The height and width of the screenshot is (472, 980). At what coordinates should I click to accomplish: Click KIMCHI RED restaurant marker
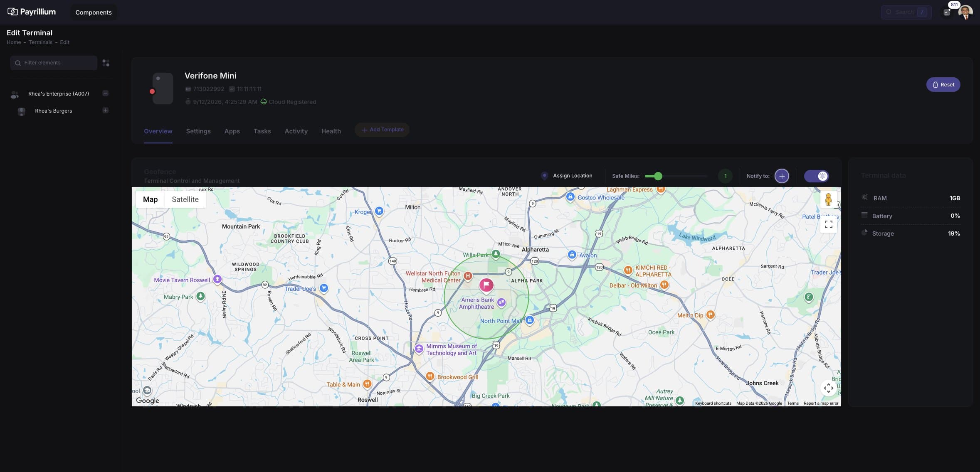628,270
